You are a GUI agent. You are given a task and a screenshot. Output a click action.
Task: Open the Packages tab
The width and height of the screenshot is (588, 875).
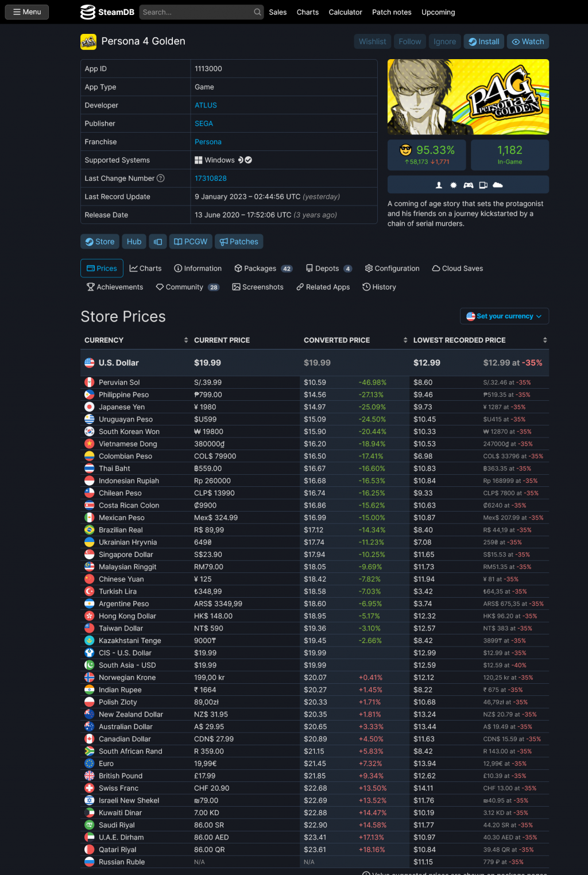[264, 268]
